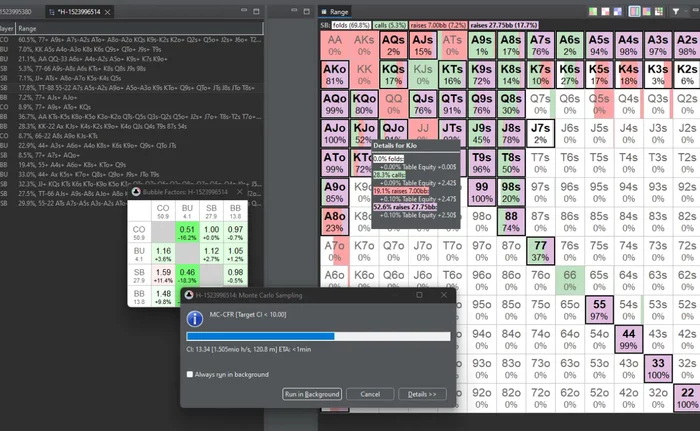Select the 55 97% hand cell

click(599, 310)
